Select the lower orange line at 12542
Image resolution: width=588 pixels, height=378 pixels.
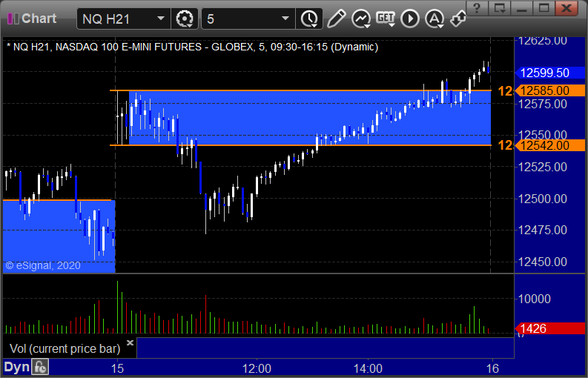tap(300, 145)
